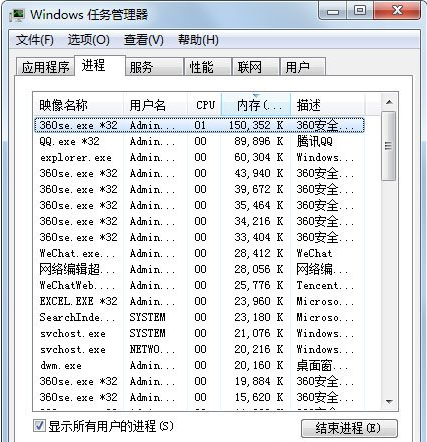The width and height of the screenshot is (427, 442).
Task: Open the 性能 tab
Action: coord(208,67)
